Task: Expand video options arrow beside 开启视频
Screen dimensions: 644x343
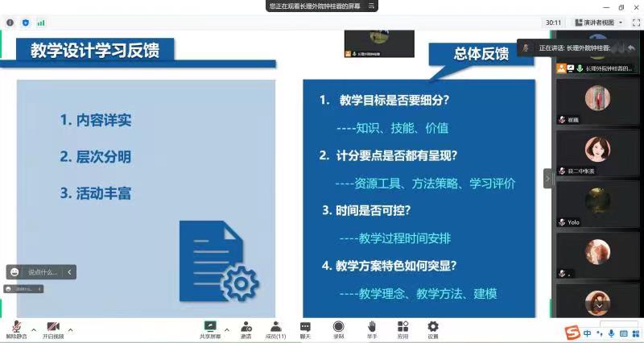Action: [71, 329]
